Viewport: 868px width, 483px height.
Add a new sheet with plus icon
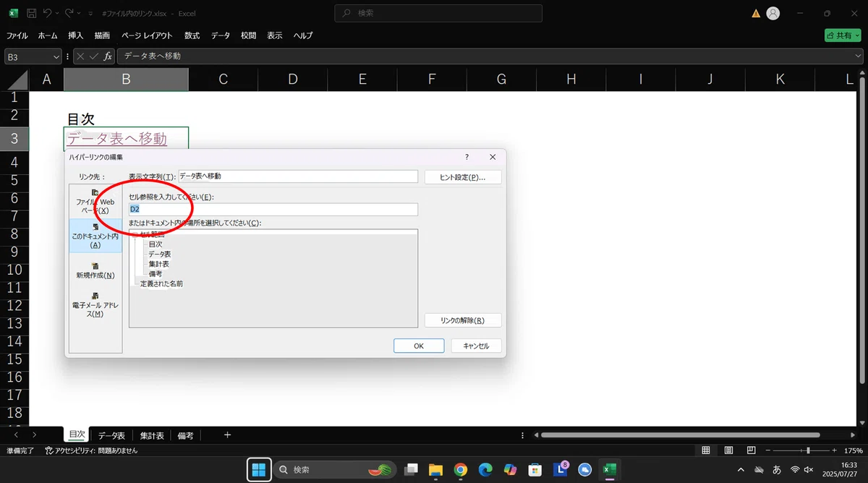(227, 435)
